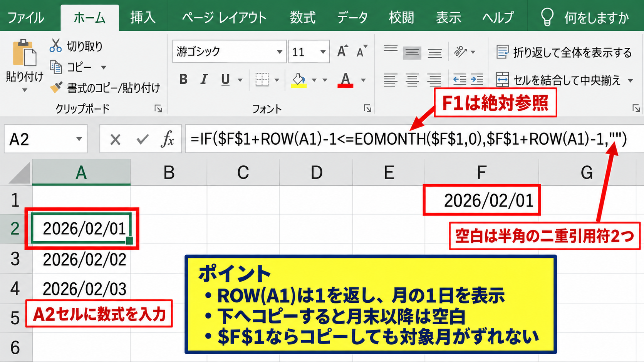The image size is (644, 362).
Task: Select the Format Painter brush icon
Action: click(56, 87)
